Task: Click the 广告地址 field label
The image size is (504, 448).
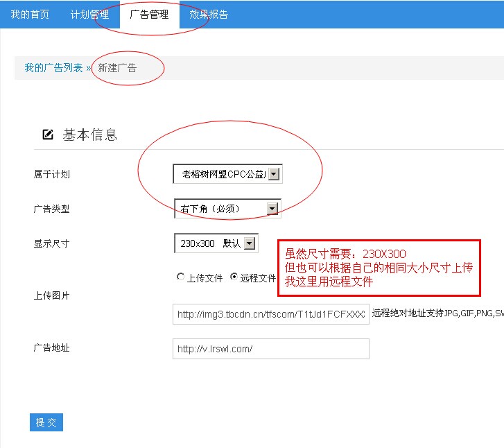Action: (52, 349)
